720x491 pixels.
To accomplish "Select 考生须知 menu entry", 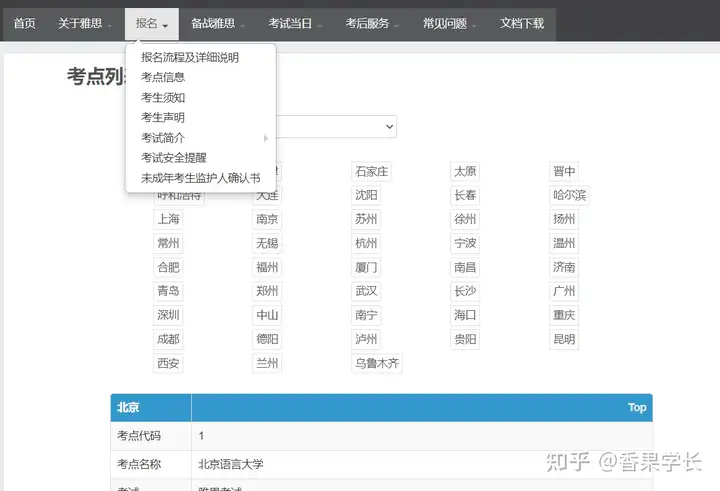I will [163, 97].
